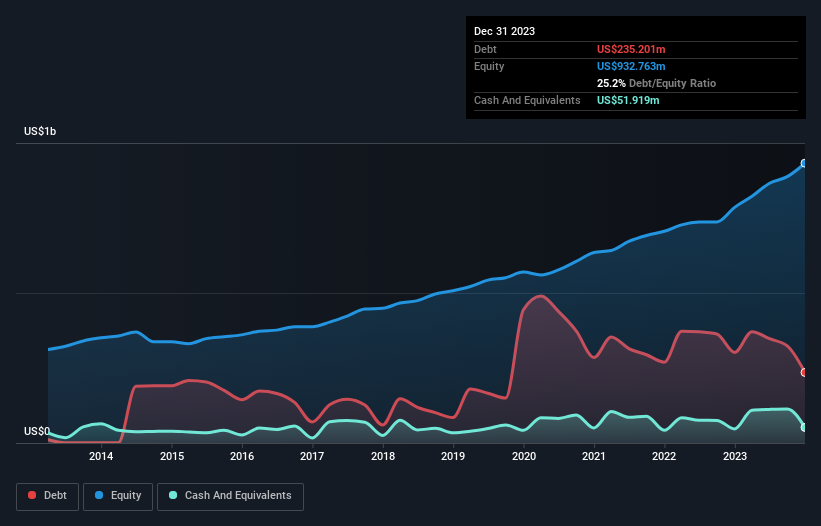Click the Dec 31 2023 tooltip date
This screenshot has width=821, height=526.
pos(504,31)
